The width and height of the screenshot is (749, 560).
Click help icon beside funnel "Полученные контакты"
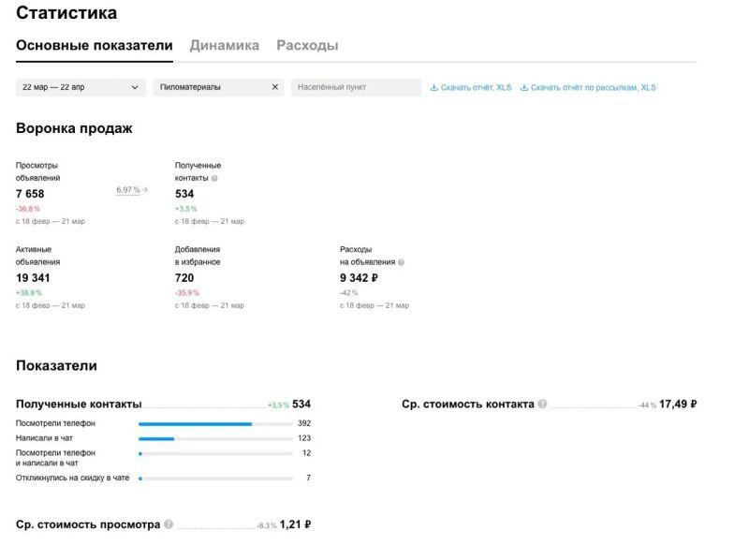click(x=214, y=178)
